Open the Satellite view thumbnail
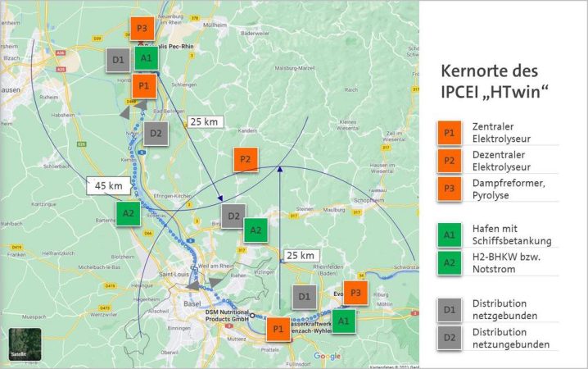This screenshot has width=588, height=369. point(25,344)
